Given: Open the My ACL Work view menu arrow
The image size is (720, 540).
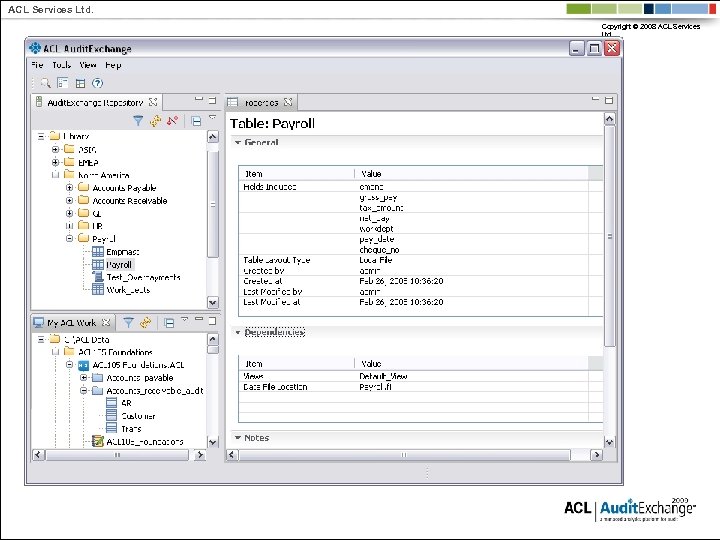Looking at the screenshot, I should [185, 319].
